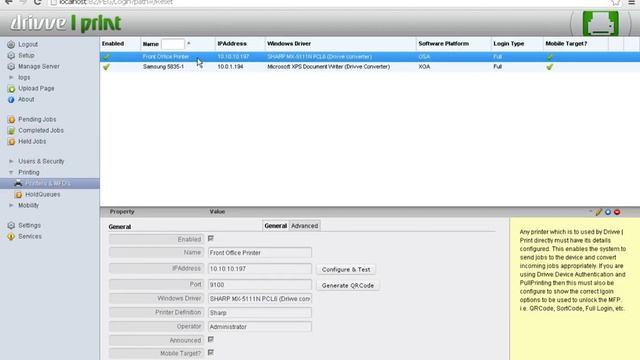Click the drivve | print logo
Image resolution: width=640 pixels, height=360 pixels.
click(65, 24)
